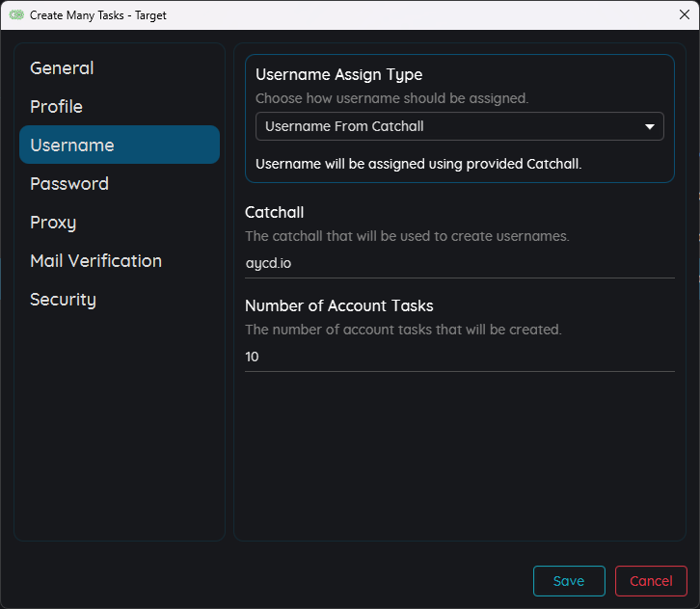Select the Username tab in sidebar
The width and height of the screenshot is (700, 609).
(120, 146)
